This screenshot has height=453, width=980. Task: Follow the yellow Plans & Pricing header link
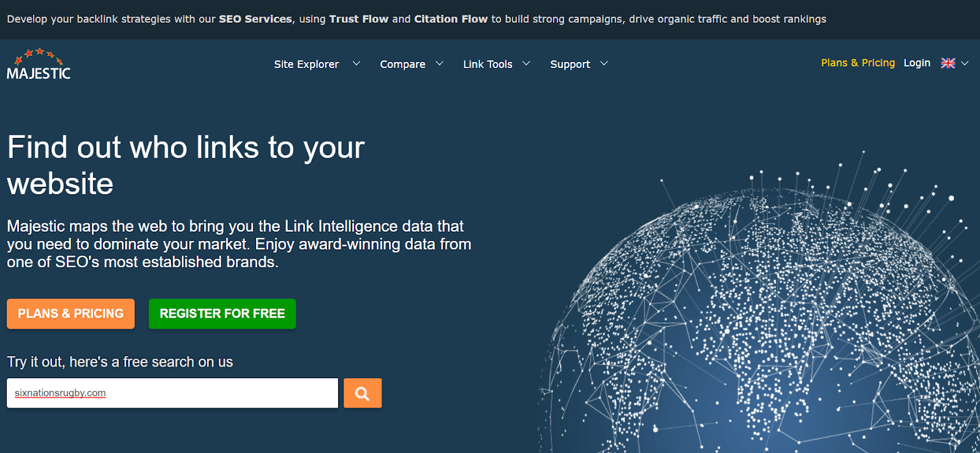[858, 63]
